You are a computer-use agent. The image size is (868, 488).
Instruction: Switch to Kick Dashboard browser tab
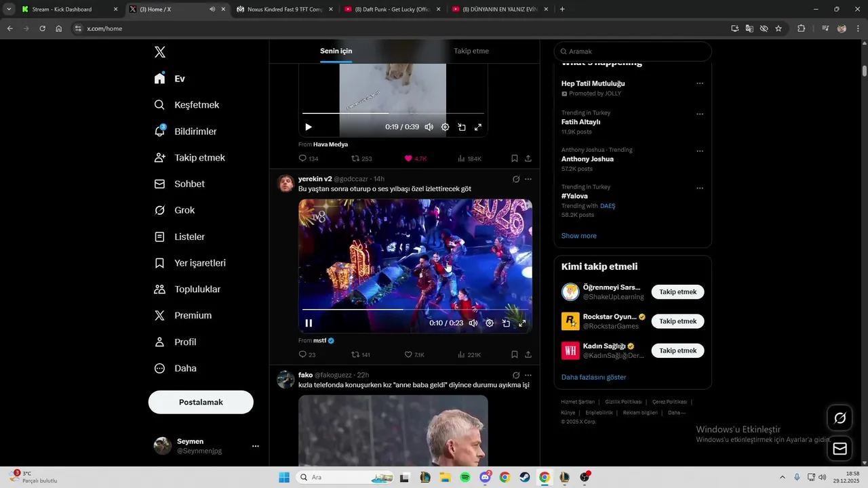tap(69, 9)
